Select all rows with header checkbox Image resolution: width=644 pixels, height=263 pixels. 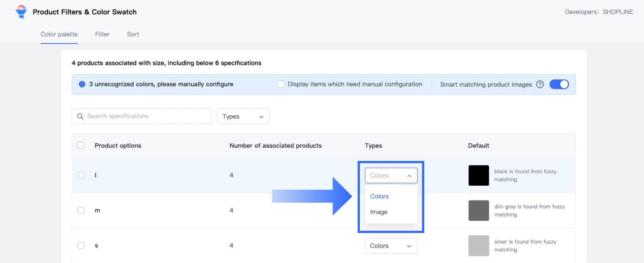81,145
